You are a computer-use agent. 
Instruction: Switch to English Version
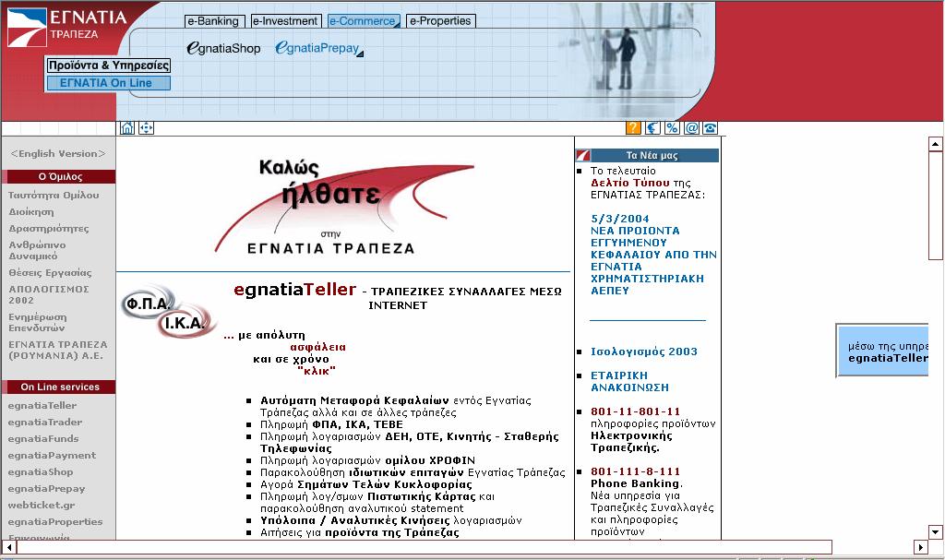click(58, 154)
